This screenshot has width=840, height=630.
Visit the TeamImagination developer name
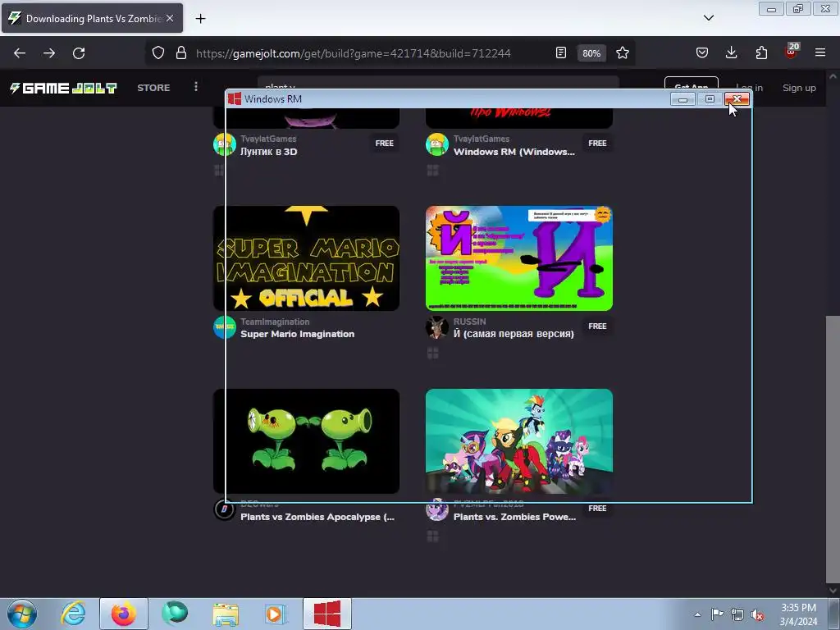pos(275,322)
